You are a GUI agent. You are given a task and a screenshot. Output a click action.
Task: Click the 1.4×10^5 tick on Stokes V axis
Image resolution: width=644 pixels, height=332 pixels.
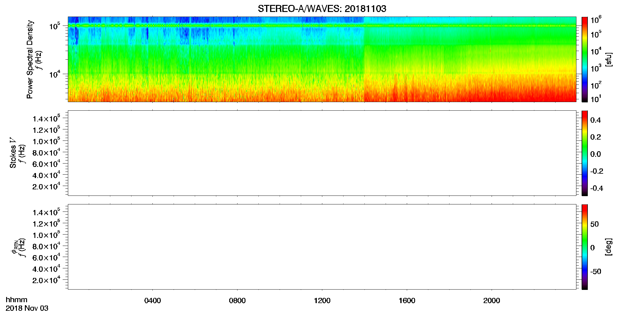46,118
